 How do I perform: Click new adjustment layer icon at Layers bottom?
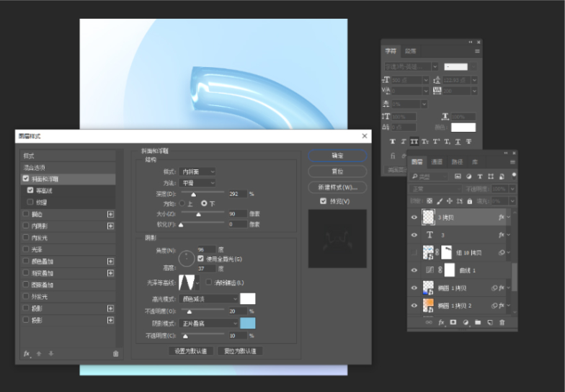pyautogui.click(x=466, y=323)
